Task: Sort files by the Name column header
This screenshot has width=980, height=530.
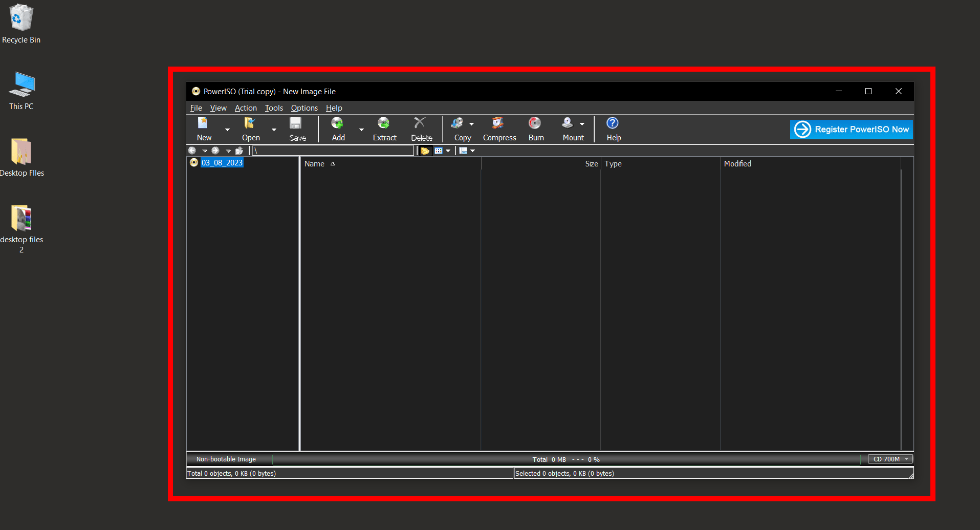Action: [315, 163]
